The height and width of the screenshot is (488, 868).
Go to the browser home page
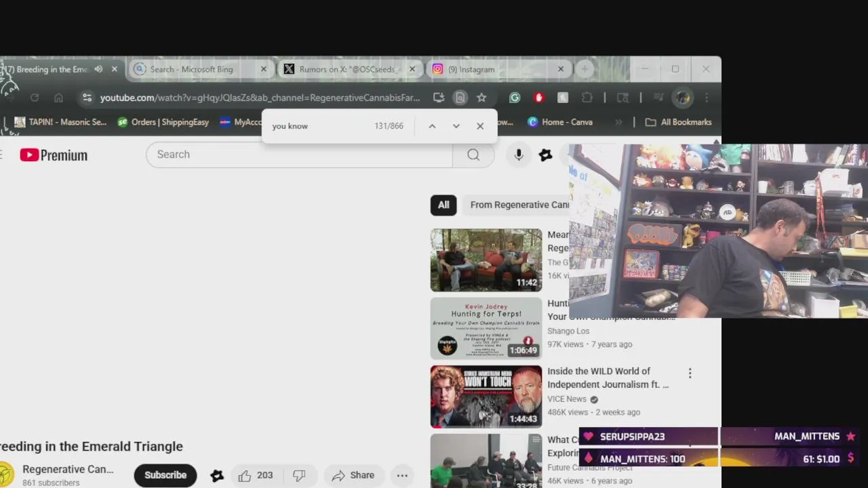58,98
